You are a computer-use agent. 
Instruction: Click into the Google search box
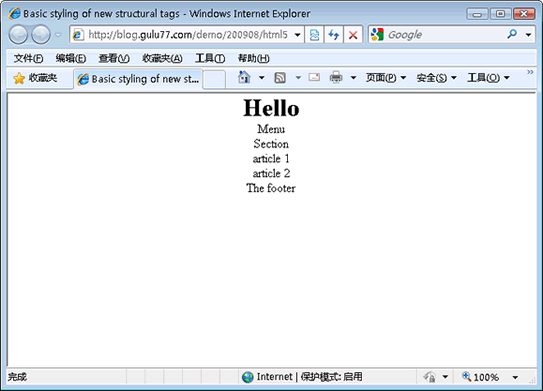(x=445, y=35)
